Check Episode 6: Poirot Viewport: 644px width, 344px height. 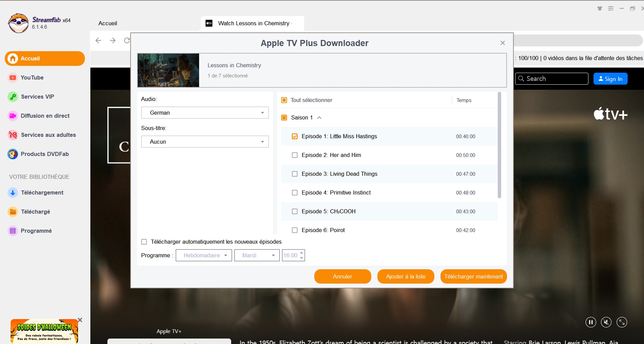click(295, 230)
